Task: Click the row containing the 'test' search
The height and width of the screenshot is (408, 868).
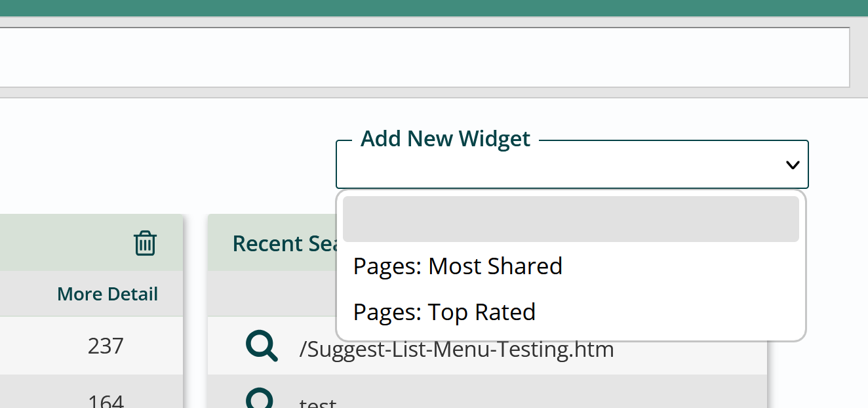Action: [x=485, y=398]
